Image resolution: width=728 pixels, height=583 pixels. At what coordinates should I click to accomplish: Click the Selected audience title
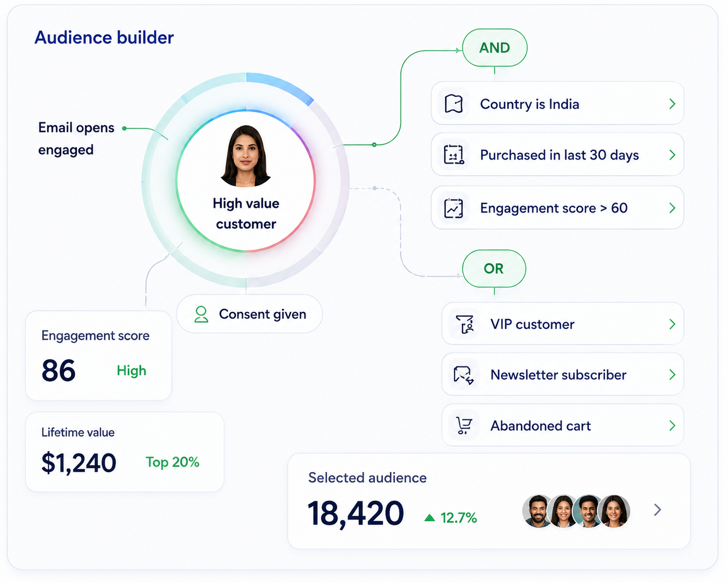pos(367,478)
